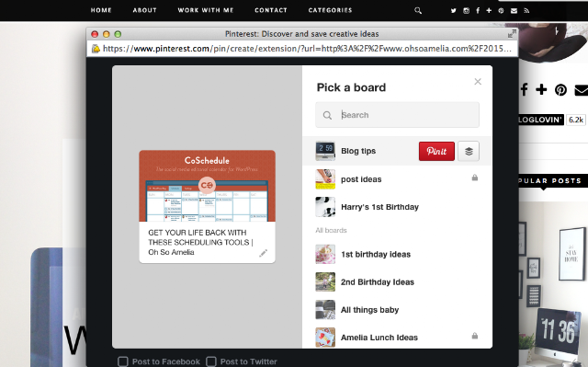
Task: Open RSS feed icon in top navigation bar
Action: [x=526, y=10]
